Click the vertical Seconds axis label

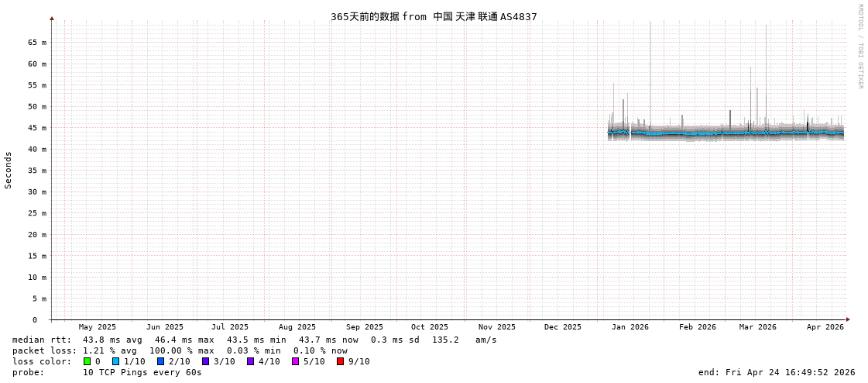tap(9, 170)
